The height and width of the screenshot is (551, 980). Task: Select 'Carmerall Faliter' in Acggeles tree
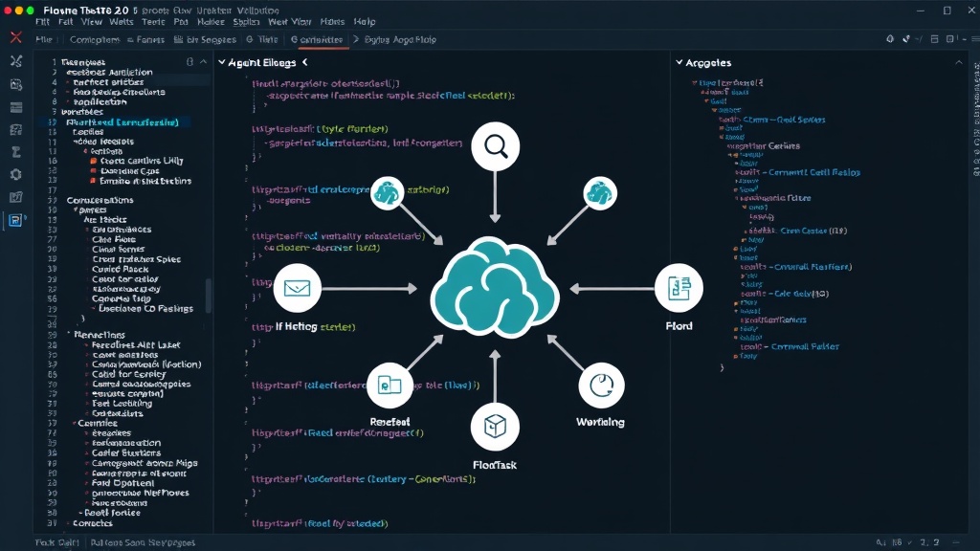pos(804,346)
